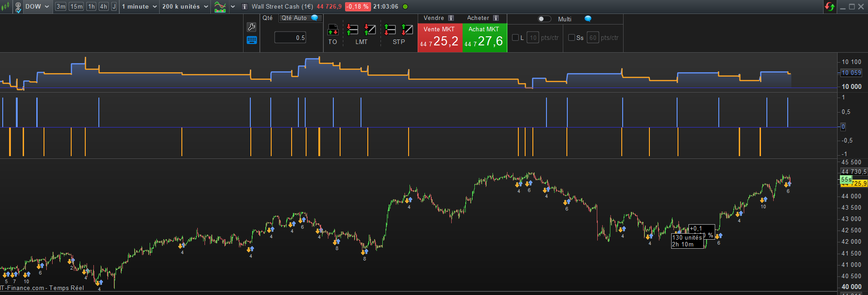Enable the L limit checkbox

[x=515, y=38]
